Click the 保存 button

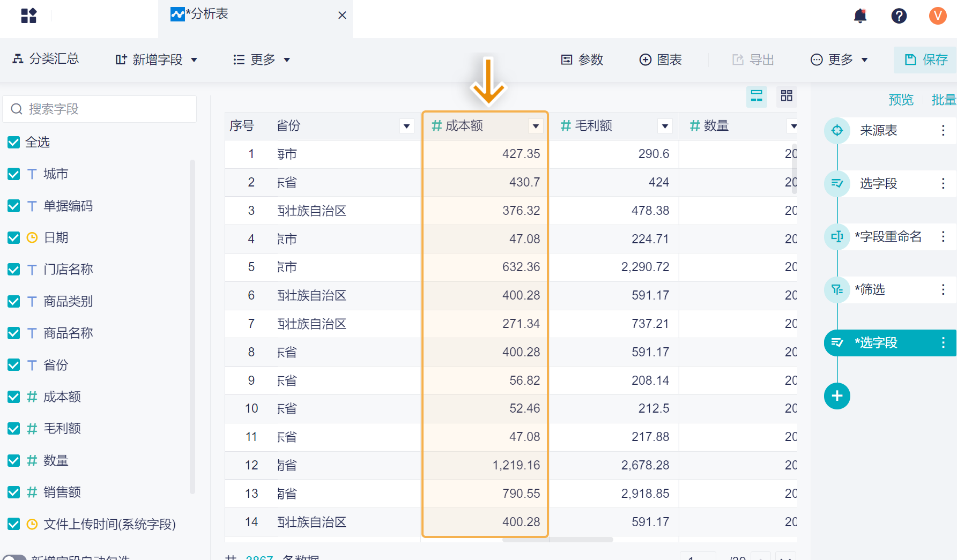pyautogui.click(x=926, y=59)
